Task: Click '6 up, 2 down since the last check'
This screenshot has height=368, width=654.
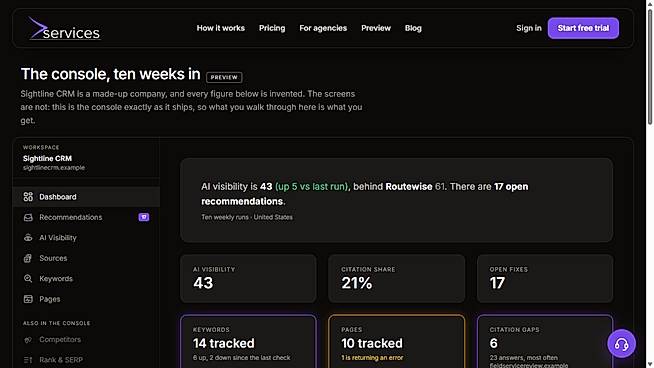Action: pos(241,358)
